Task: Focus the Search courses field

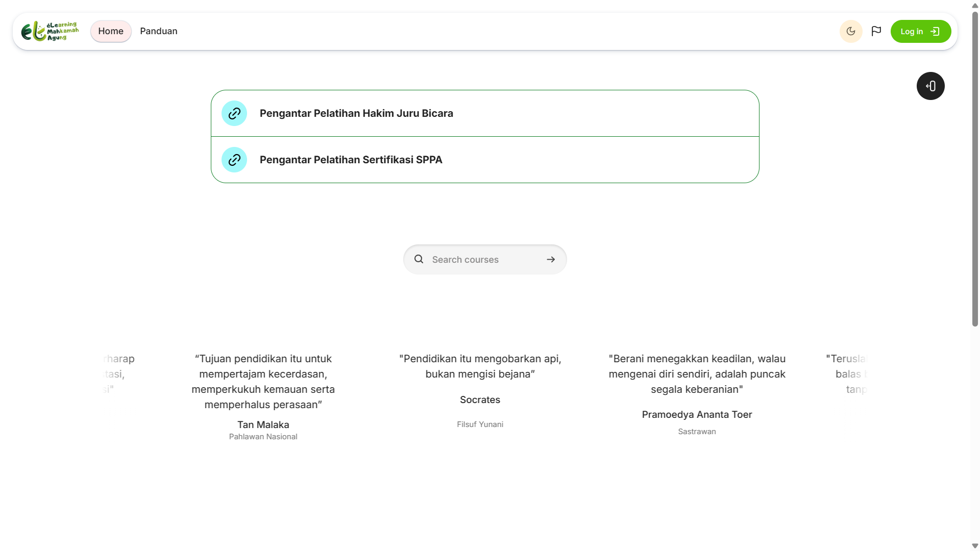Action: 484,260
